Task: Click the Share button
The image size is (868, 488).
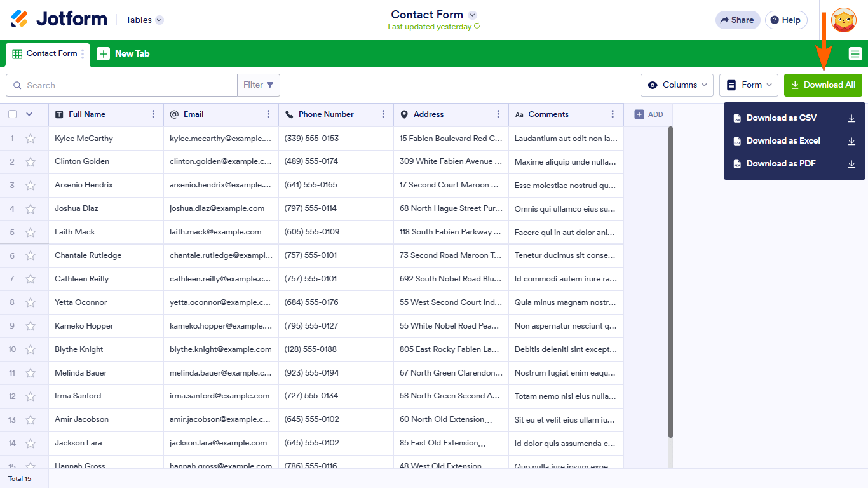Action: tap(737, 20)
